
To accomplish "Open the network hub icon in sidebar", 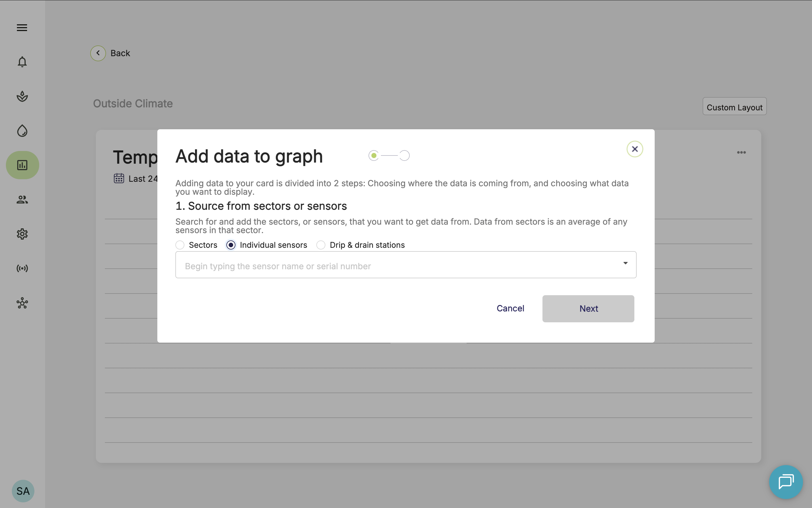I will (22, 303).
